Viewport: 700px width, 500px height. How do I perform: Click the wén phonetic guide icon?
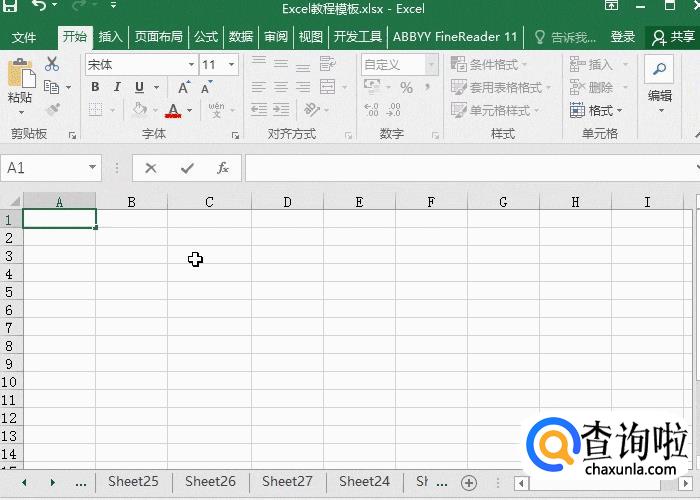click(x=217, y=109)
